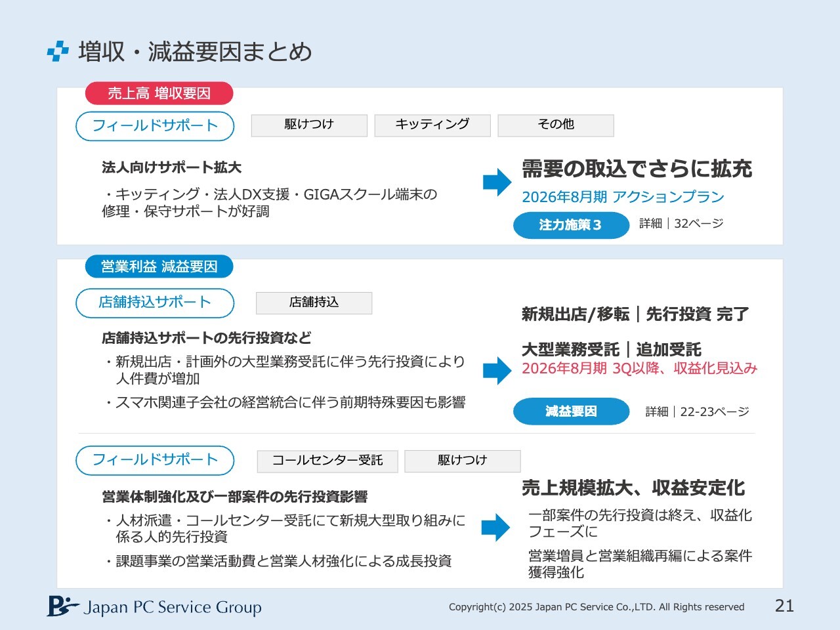This screenshot has height=630, width=840.
Task: Select the コールセンター受託 tag box
Action: point(327,461)
